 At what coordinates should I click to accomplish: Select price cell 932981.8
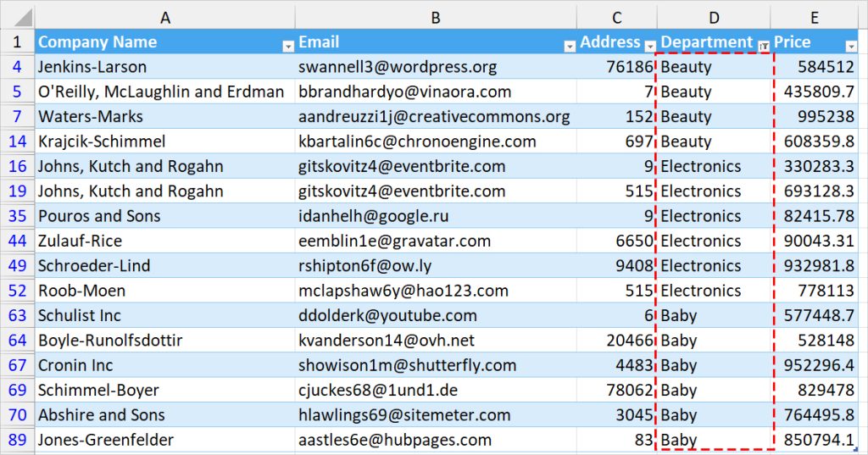tap(815, 266)
